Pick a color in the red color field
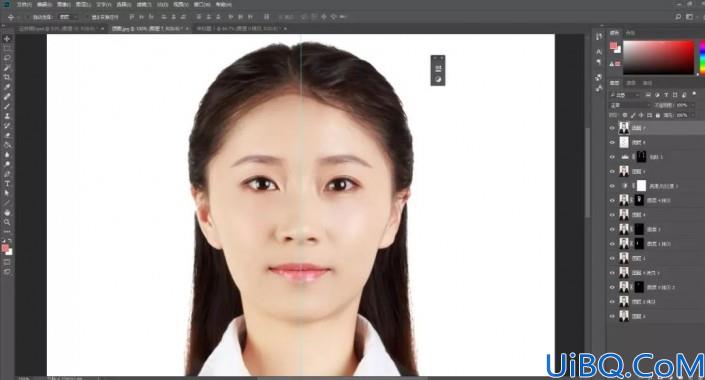The image size is (705, 380). 658,58
